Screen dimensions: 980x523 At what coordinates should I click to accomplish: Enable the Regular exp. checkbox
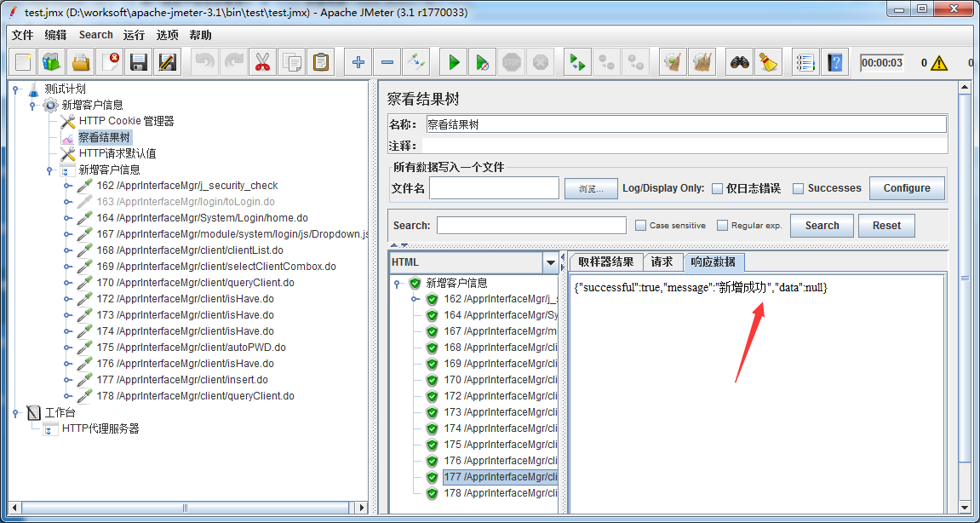723,225
